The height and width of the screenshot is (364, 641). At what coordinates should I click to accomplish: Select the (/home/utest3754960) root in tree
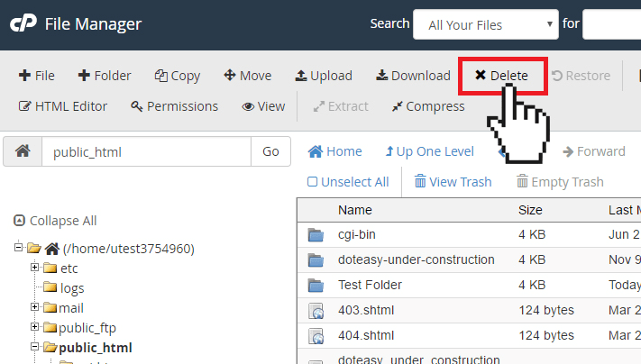pyautogui.click(x=128, y=249)
